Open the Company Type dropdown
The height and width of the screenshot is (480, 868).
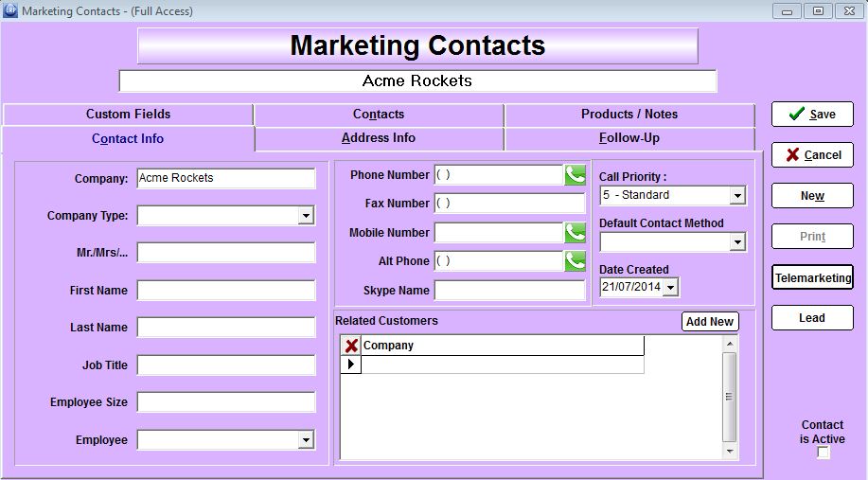(306, 216)
